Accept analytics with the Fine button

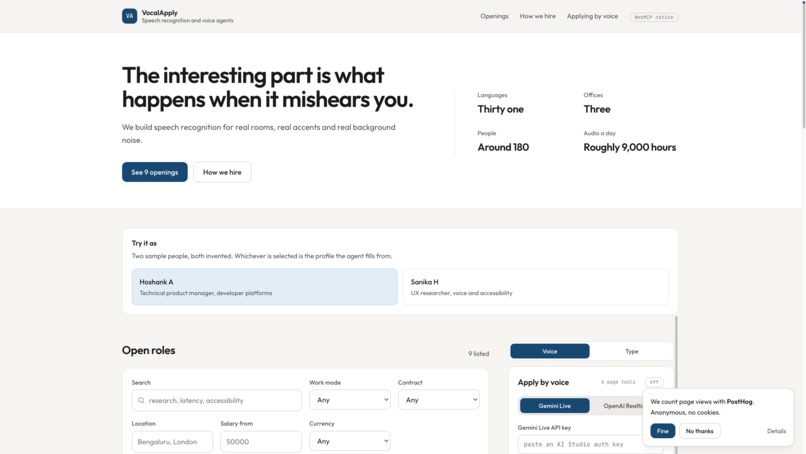663,431
